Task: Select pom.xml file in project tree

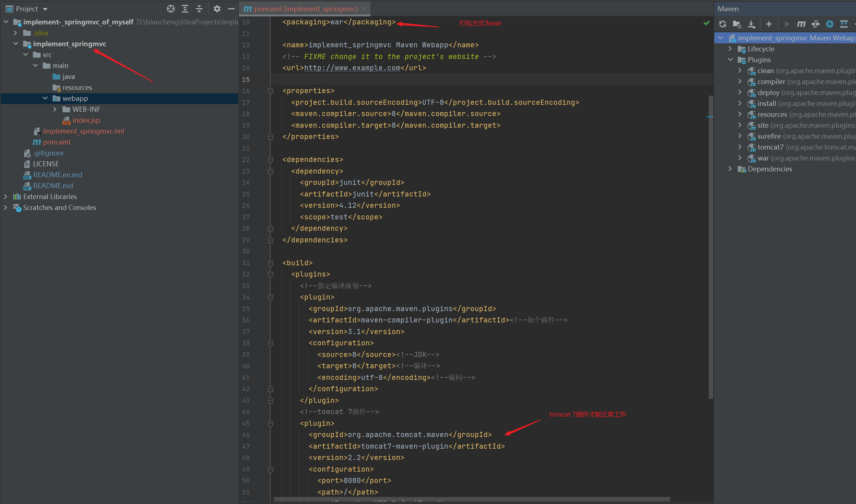Action: click(x=56, y=142)
